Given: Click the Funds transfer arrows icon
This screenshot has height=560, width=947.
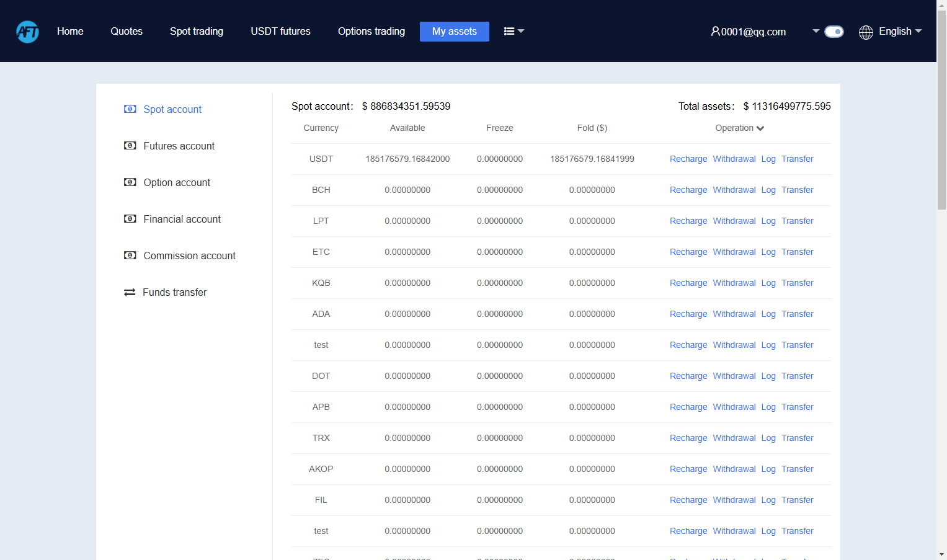Looking at the screenshot, I should pyautogui.click(x=130, y=292).
